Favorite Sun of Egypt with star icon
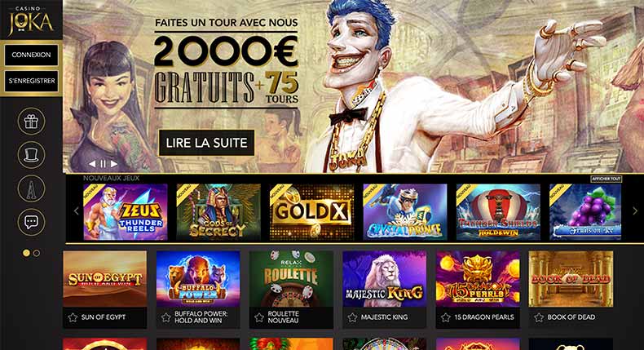This screenshot has height=350, width=644. pos(73,317)
